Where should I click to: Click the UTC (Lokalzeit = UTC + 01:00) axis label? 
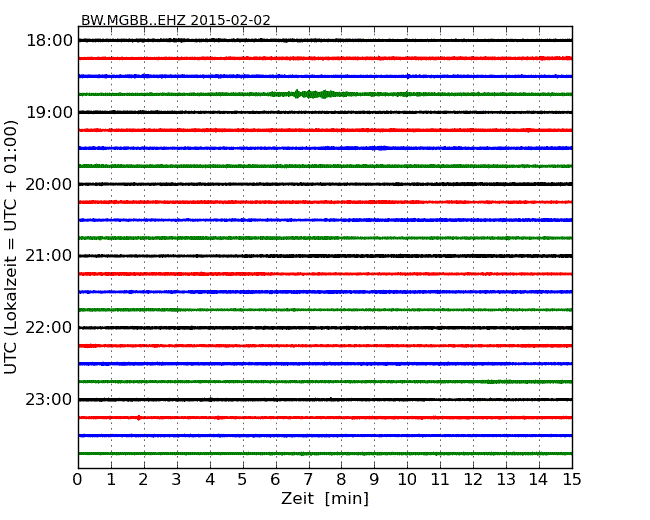11,247
